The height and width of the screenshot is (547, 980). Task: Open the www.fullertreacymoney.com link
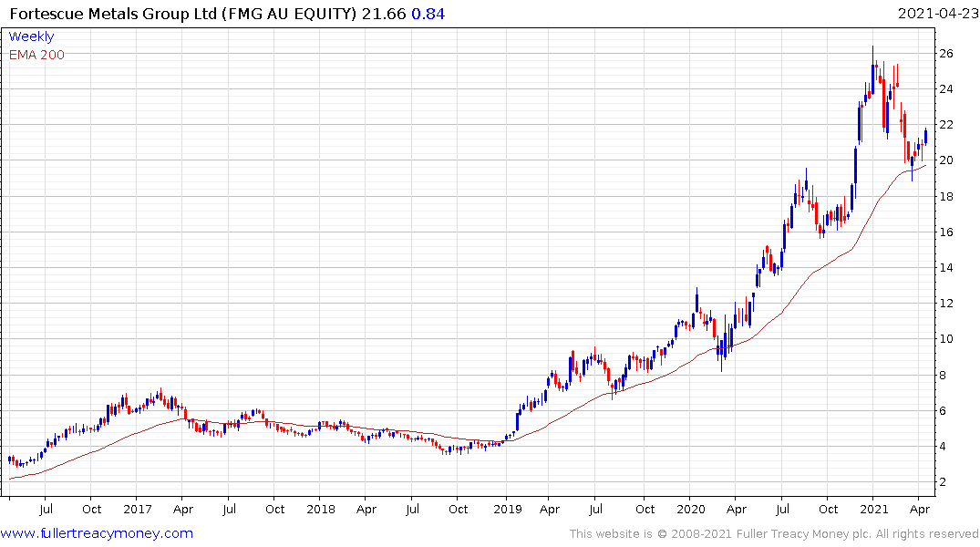[x=97, y=533]
